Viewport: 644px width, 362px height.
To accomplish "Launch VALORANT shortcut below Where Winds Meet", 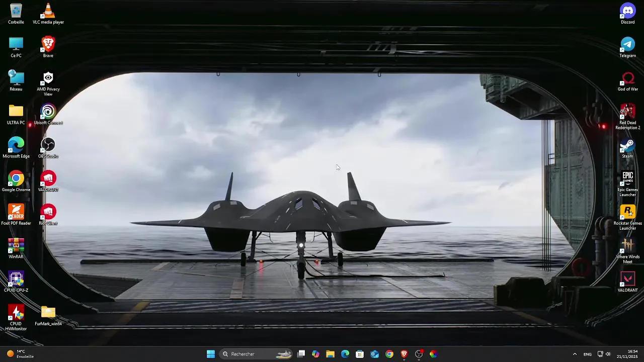I will pyautogui.click(x=628, y=282).
